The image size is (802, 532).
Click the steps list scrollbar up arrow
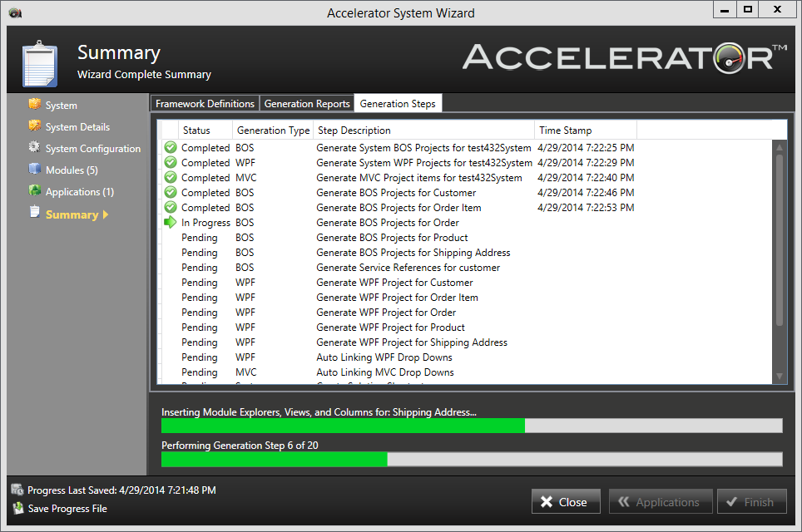coord(780,147)
